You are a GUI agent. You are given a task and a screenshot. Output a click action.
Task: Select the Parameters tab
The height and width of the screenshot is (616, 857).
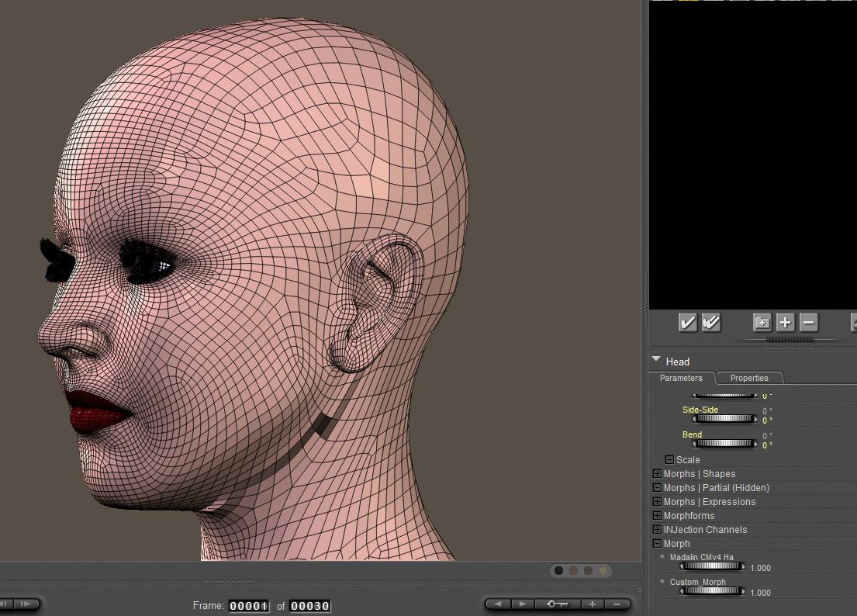point(681,378)
